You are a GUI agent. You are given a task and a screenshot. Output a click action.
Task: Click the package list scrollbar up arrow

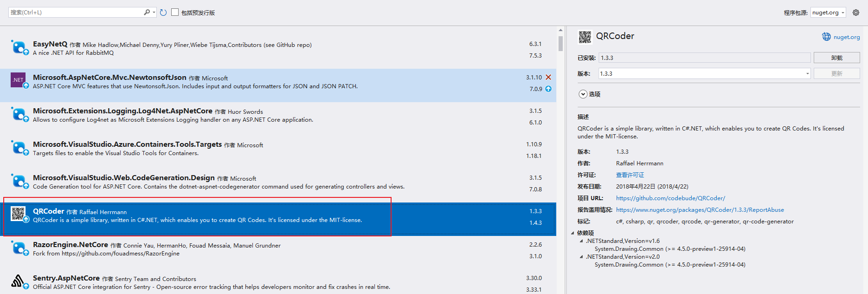[560, 30]
